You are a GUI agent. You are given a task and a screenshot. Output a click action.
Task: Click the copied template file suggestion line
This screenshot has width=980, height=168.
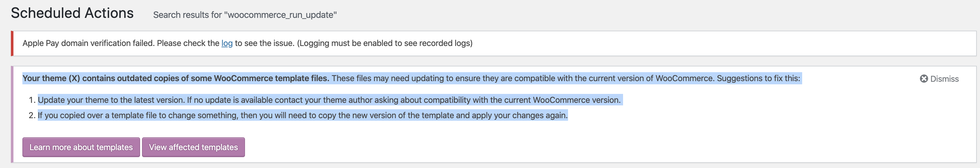pos(303,115)
